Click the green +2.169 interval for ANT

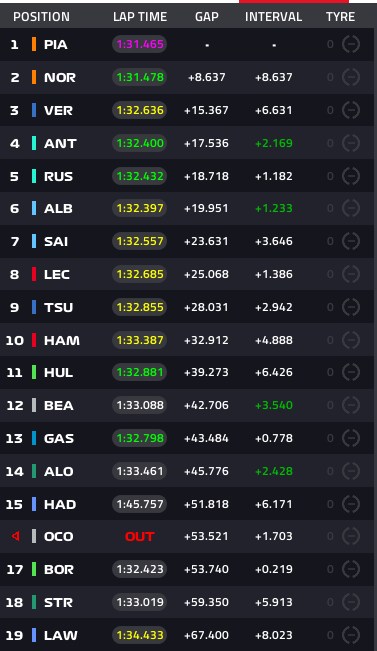(274, 143)
